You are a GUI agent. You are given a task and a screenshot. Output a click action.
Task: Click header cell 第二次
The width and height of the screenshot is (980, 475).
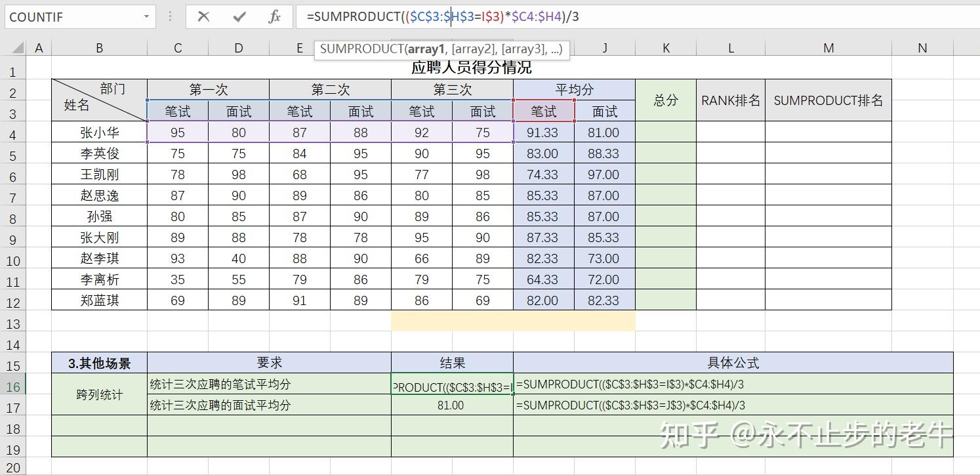[x=330, y=90]
